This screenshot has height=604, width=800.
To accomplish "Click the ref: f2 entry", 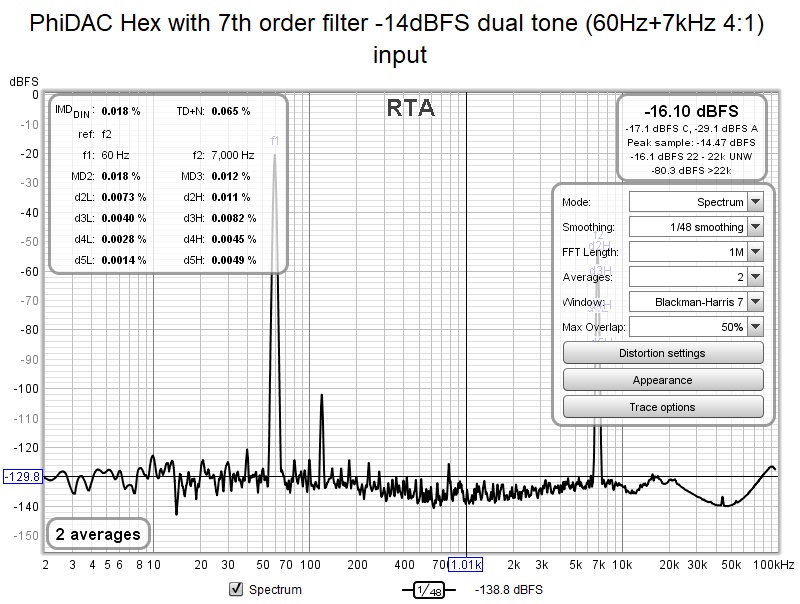I will click(x=95, y=134).
